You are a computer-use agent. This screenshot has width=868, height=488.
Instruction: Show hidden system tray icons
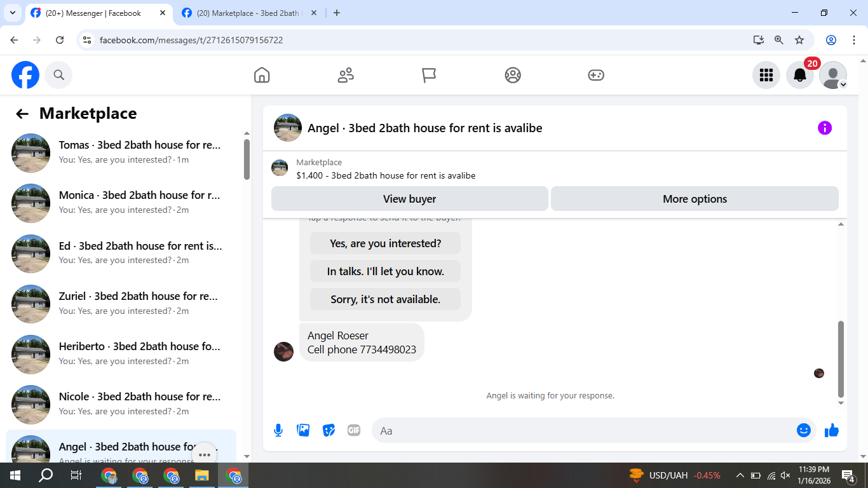[740, 475]
